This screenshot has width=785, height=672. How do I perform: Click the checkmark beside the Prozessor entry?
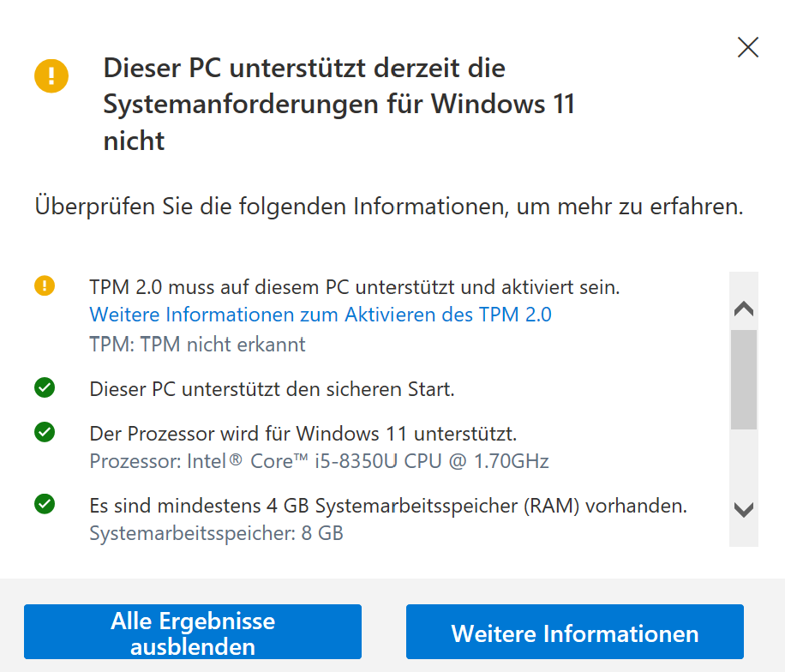point(45,434)
